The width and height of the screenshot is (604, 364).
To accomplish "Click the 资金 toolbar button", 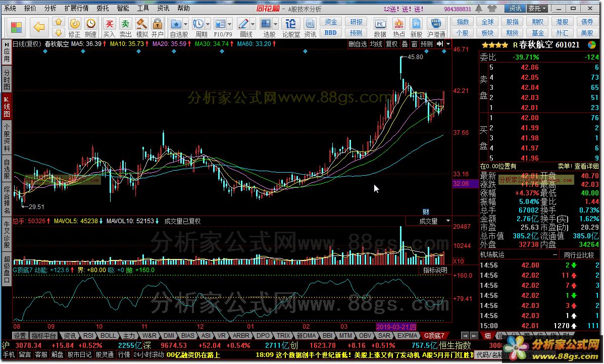I will pos(330,22).
